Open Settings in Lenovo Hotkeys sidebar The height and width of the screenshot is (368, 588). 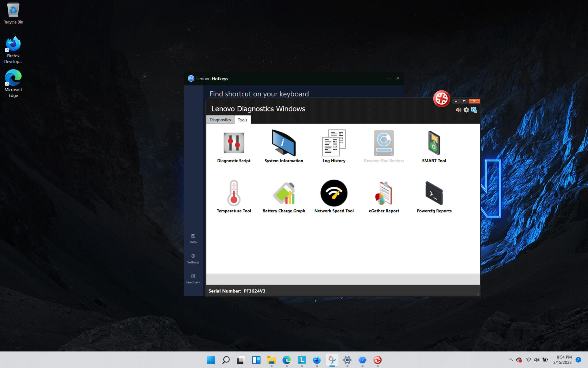pyautogui.click(x=193, y=259)
